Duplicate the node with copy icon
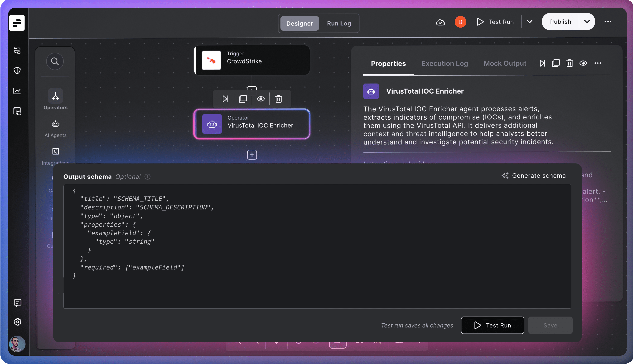The width and height of the screenshot is (633, 364). [x=242, y=99]
